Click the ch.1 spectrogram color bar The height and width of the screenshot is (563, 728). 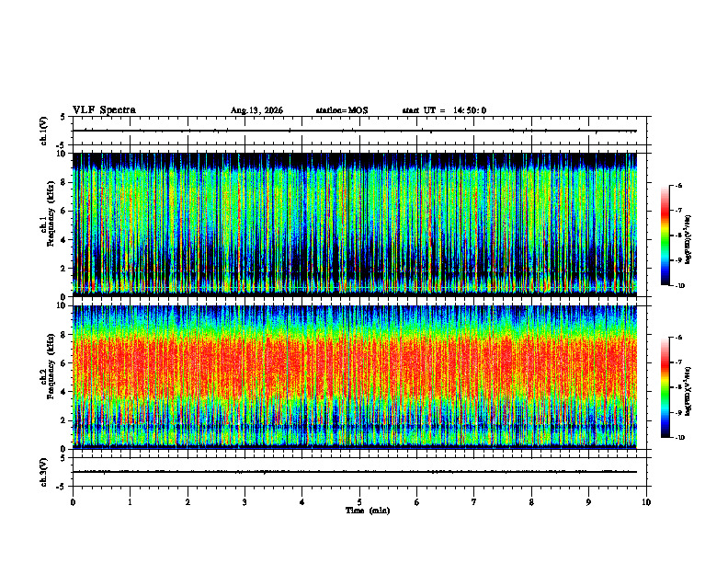click(x=665, y=236)
